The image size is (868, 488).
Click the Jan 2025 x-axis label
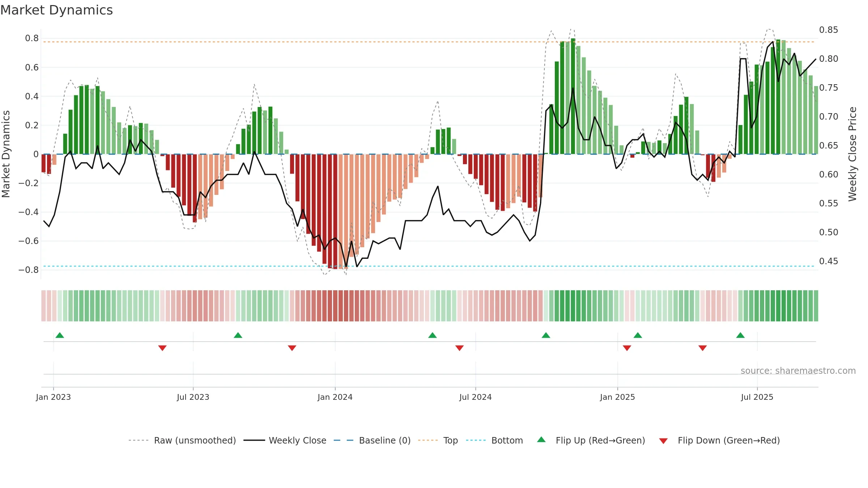[x=618, y=397]
